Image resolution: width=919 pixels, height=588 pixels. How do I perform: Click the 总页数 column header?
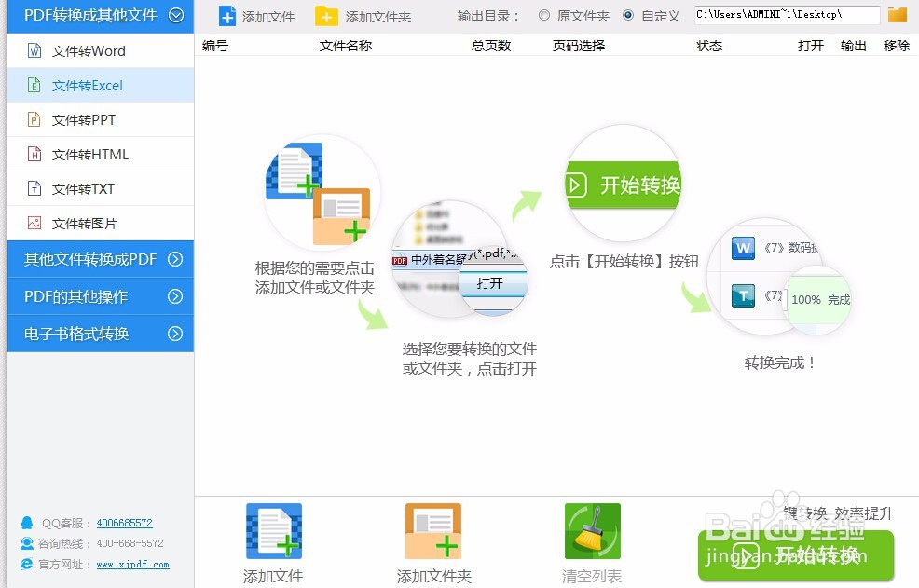(491, 46)
